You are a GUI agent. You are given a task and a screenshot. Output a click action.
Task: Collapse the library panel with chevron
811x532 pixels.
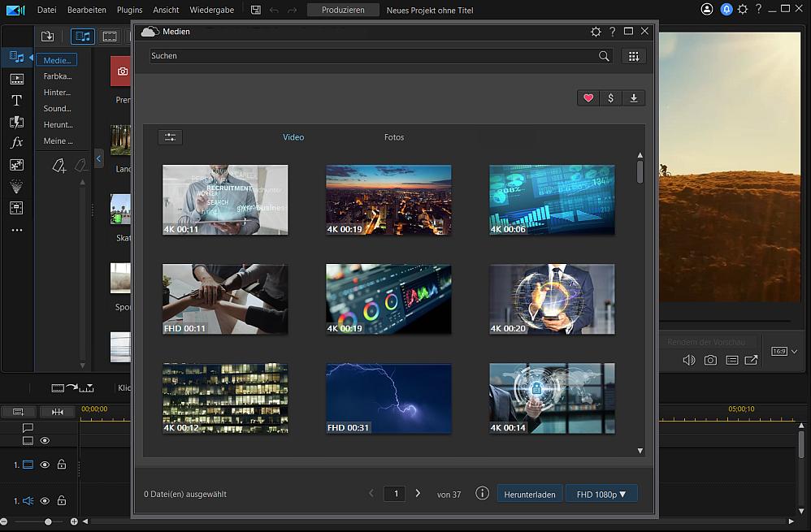pos(99,158)
